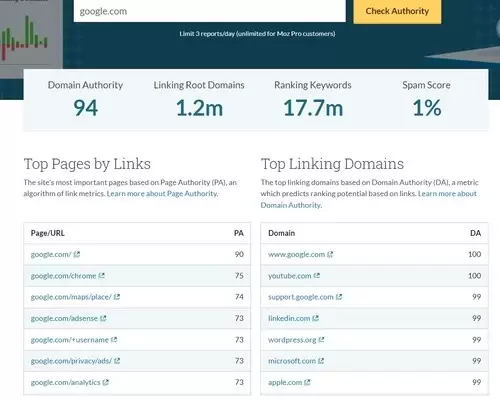500x401 pixels.
Task: Click the Top Pages by Links heading
Action: click(87, 164)
